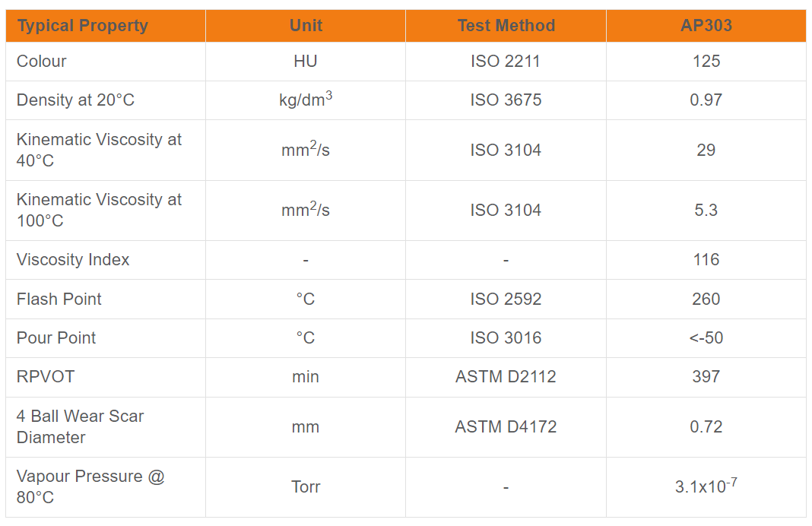Click the Typical Property column header

pos(82,26)
